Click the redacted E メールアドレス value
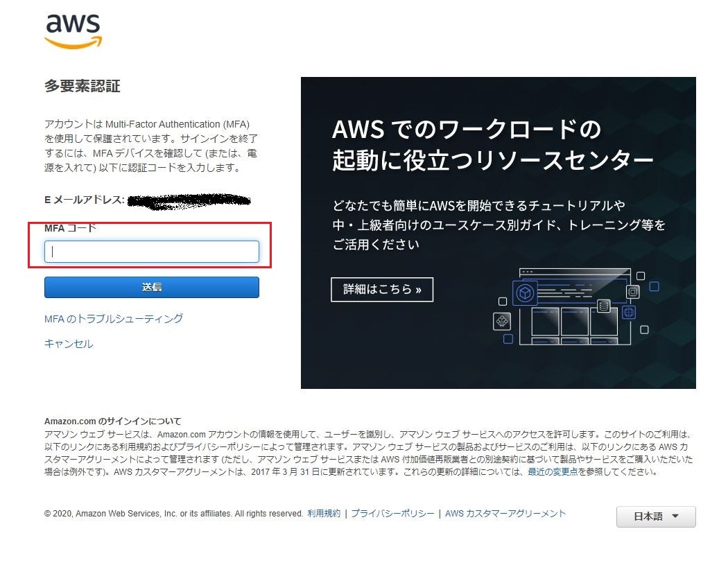 tap(189, 201)
